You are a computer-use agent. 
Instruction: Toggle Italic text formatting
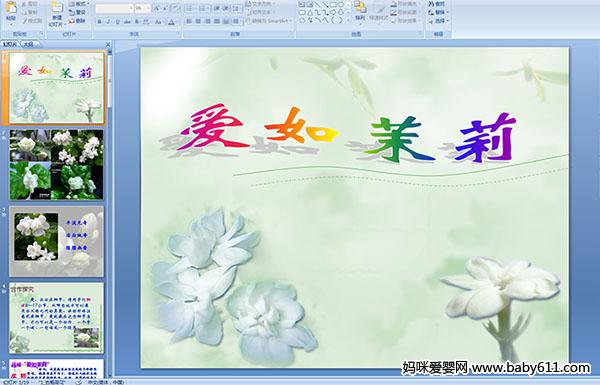coord(108,22)
